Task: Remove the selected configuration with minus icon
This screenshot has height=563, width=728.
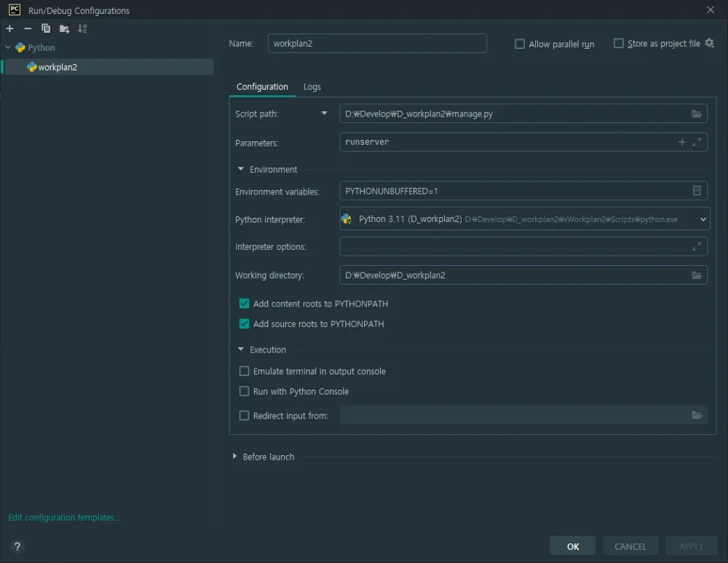Action: pos(28,29)
